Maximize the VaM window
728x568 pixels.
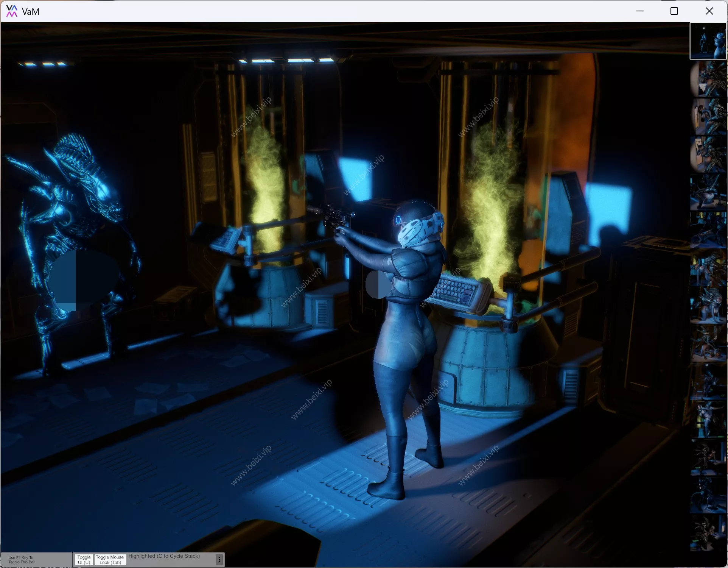[674, 11]
